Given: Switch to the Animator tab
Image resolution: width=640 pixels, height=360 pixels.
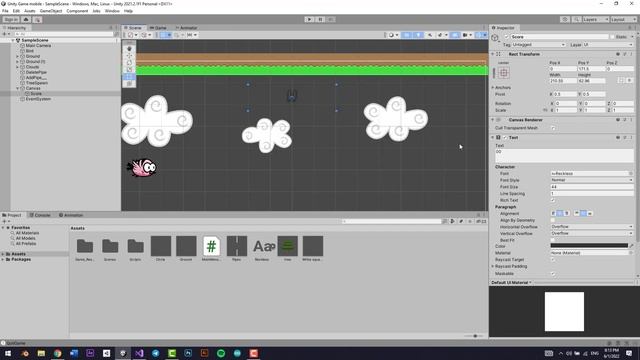Looking at the screenshot, I should (186, 28).
